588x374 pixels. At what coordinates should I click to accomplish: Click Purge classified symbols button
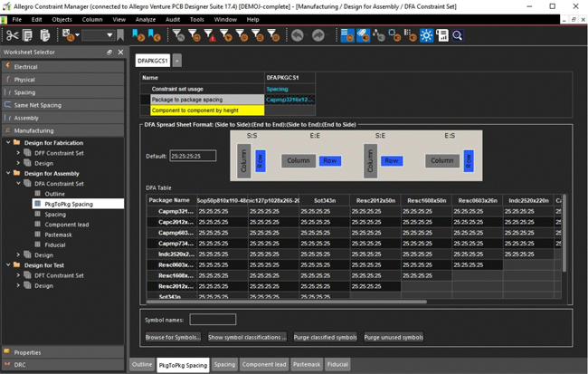pos(325,337)
